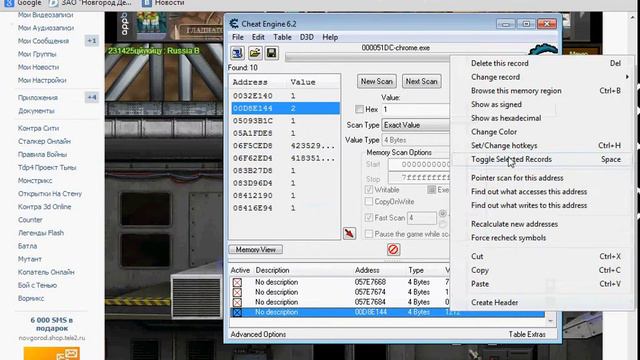Click the Address column header in results

250,82
